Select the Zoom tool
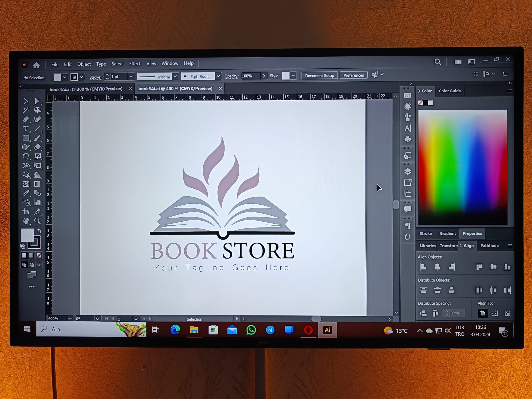532x399 pixels. coord(38,220)
